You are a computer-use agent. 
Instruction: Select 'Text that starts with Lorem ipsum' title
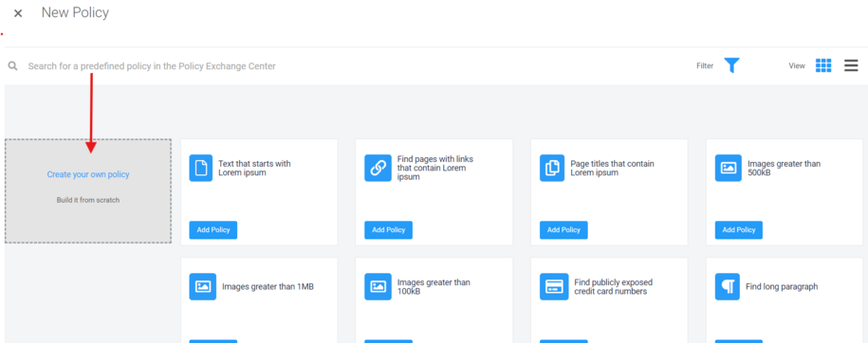(x=254, y=168)
